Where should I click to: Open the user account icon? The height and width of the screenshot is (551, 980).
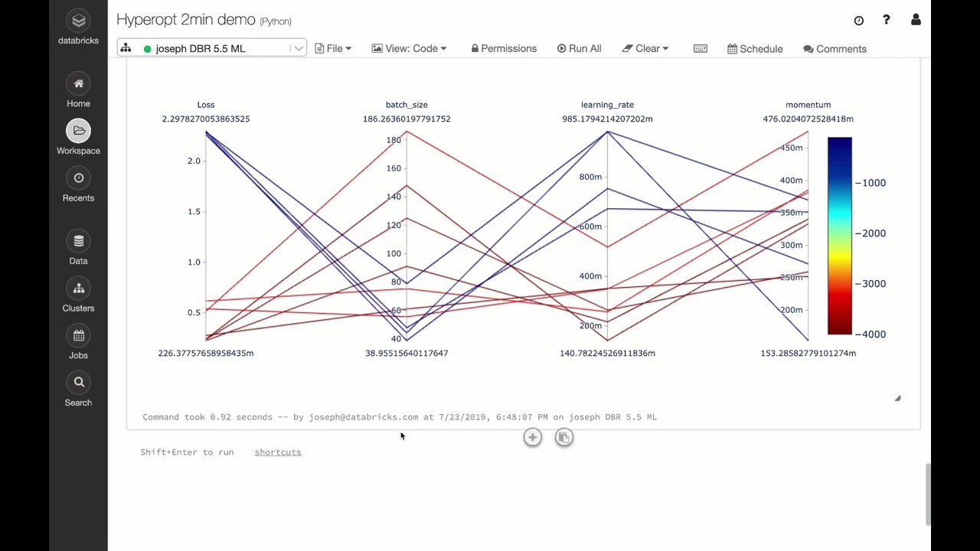coord(916,20)
